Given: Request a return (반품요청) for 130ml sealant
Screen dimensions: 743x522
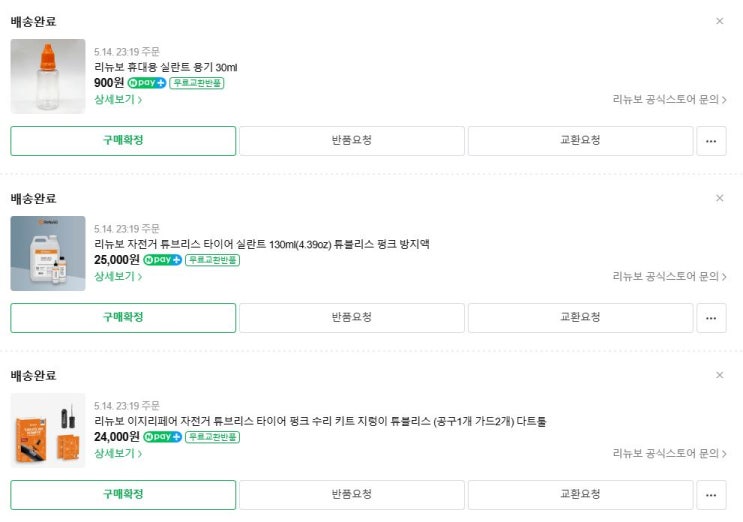Looking at the screenshot, I should click(x=351, y=318).
